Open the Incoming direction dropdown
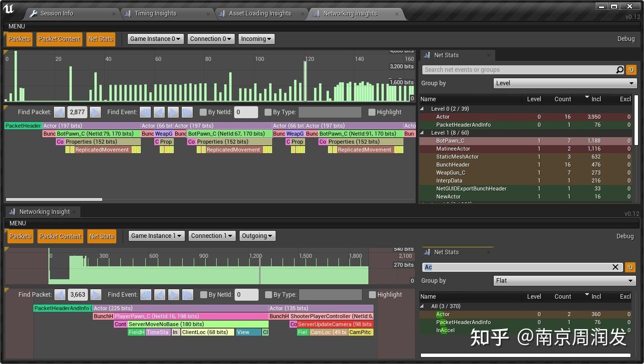This screenshot has height=364, width=644. [256, 38]
